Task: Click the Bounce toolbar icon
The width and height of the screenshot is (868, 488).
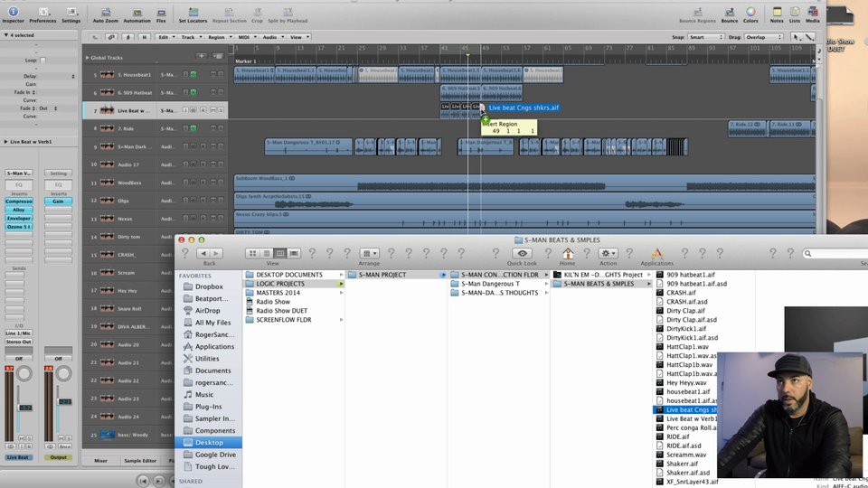Action: 729,12
